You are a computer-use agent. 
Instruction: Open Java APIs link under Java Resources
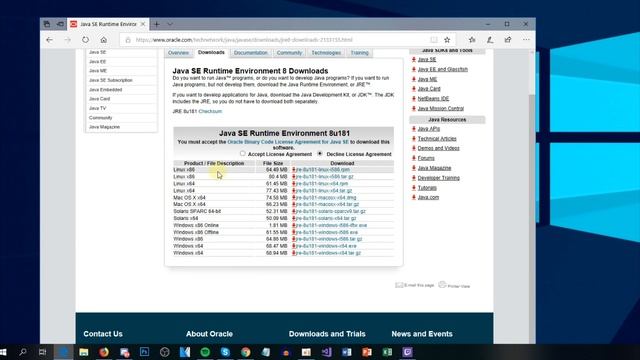(x=429, y=129)
